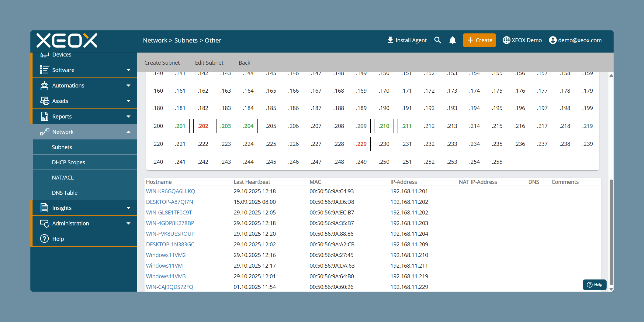
Task: Open the WIN-KR6GQA6LLKQ hostname link
Action: pos(171,191)
